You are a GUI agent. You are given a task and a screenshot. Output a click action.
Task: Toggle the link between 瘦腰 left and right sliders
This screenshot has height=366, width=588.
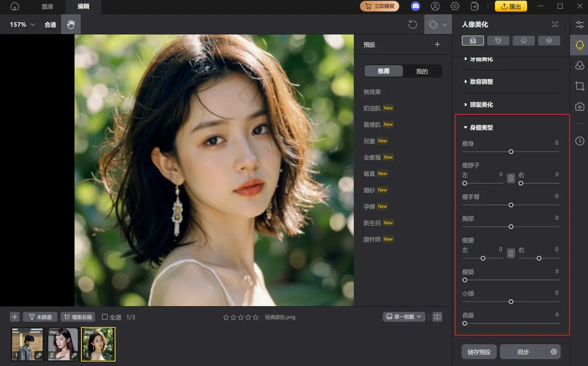click(511, 253)
